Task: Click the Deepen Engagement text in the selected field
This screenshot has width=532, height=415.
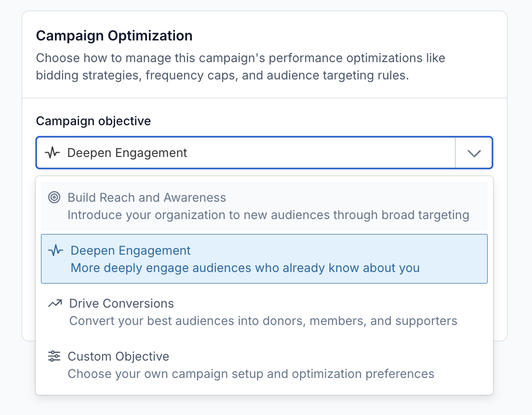Action: (127, 153)
